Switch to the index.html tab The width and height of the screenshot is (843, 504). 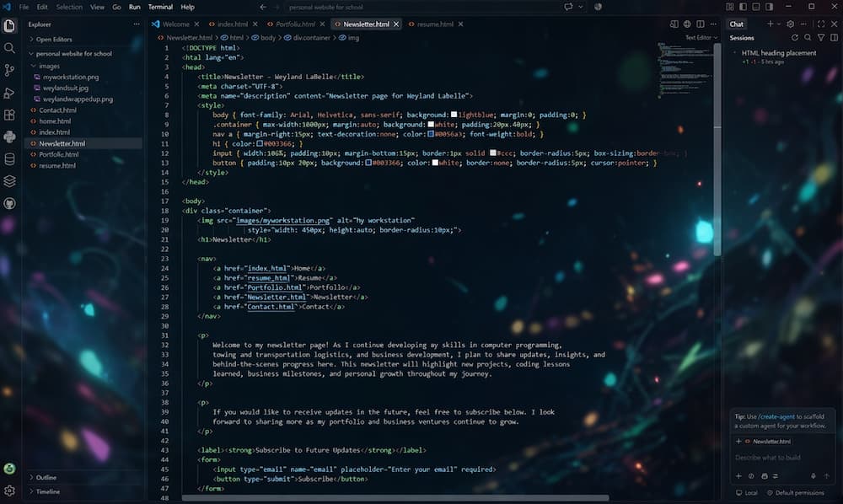pyautogui.click(x=233, y=24)
